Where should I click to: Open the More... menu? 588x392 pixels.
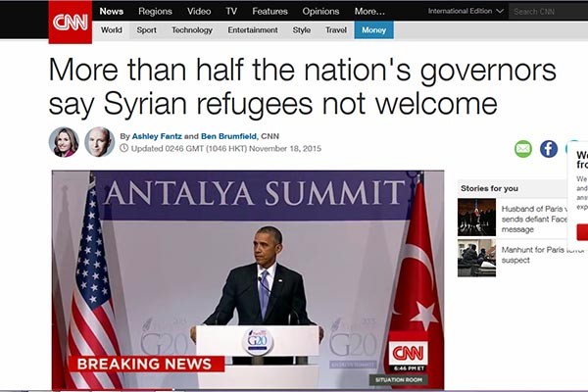click(x=369, y=11)
